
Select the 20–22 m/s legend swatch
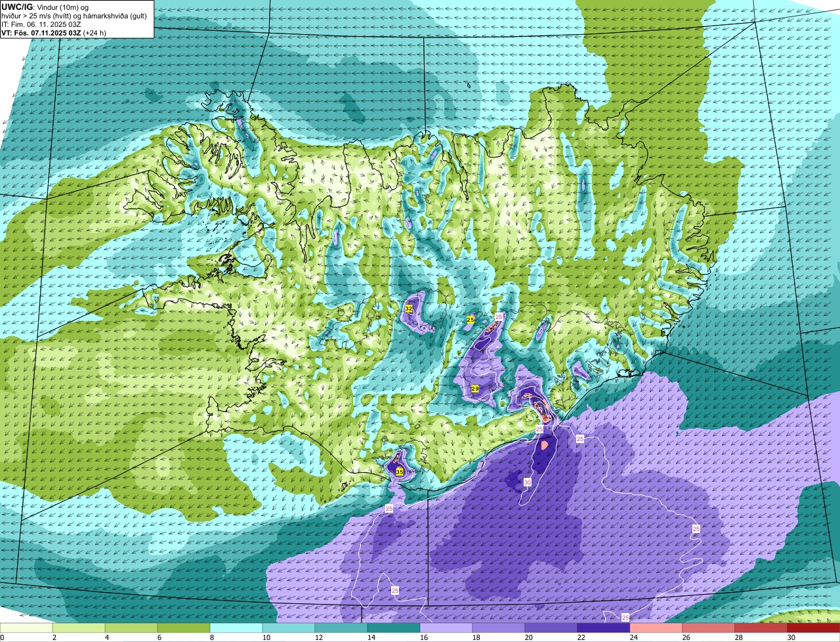pyautogui.click(x=551, y=628)
